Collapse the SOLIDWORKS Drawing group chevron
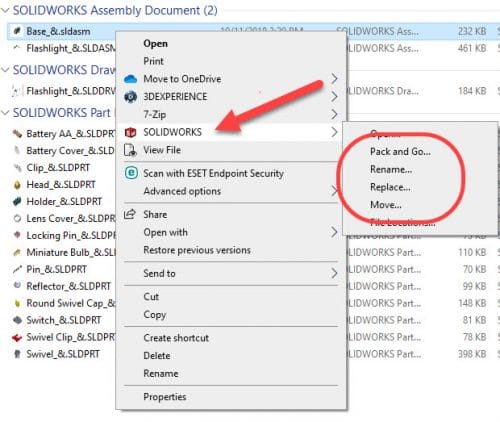500x422 pixels. [5, 70]
